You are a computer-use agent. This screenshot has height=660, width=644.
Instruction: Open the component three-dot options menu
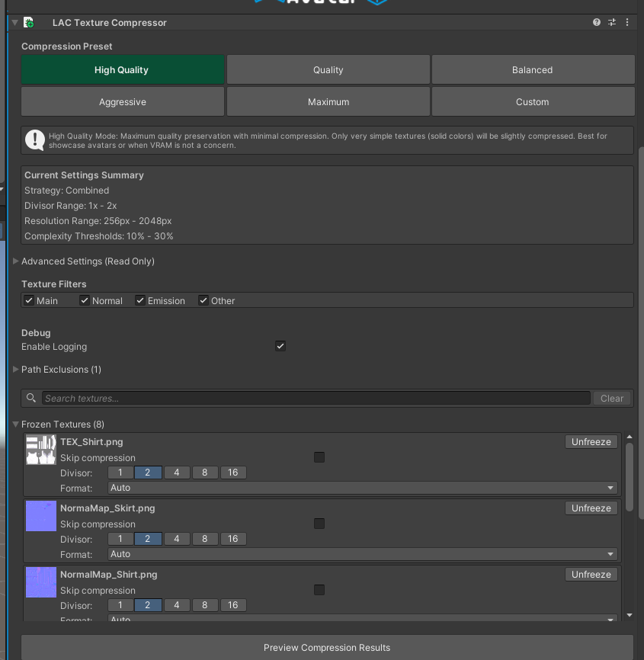(x=626, y=23)
